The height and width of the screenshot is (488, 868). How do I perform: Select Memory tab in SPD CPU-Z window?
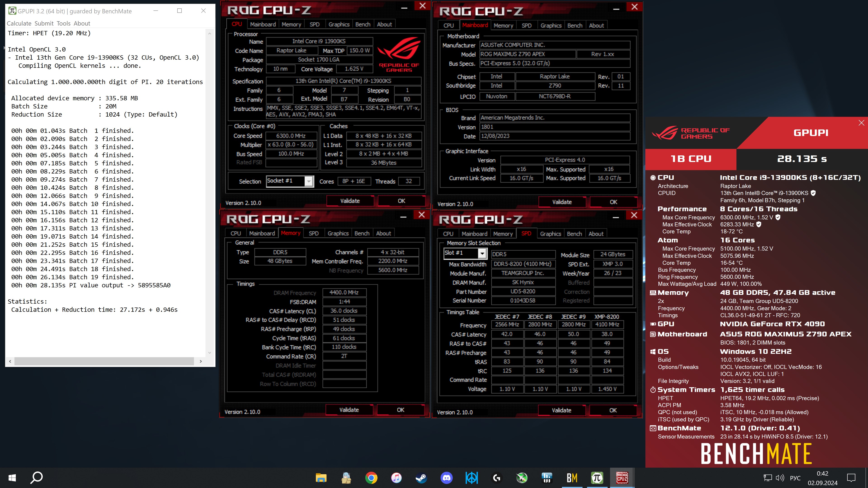503,234
